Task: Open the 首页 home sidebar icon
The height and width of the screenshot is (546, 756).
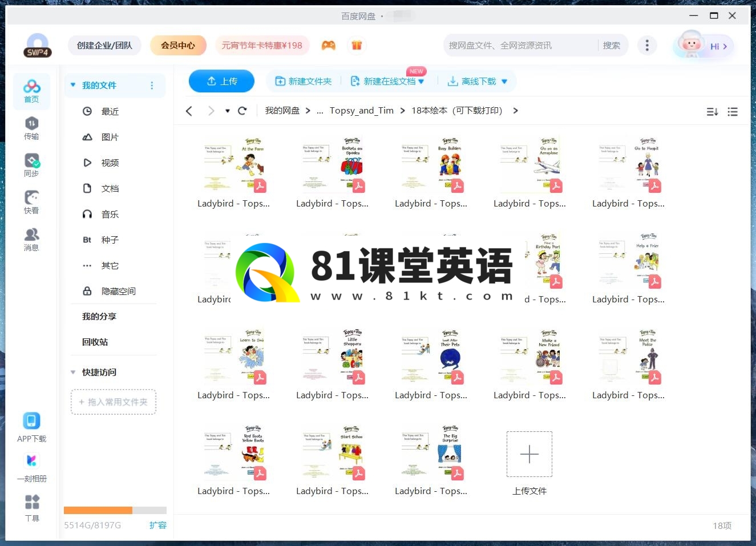Action: (31, 91)
